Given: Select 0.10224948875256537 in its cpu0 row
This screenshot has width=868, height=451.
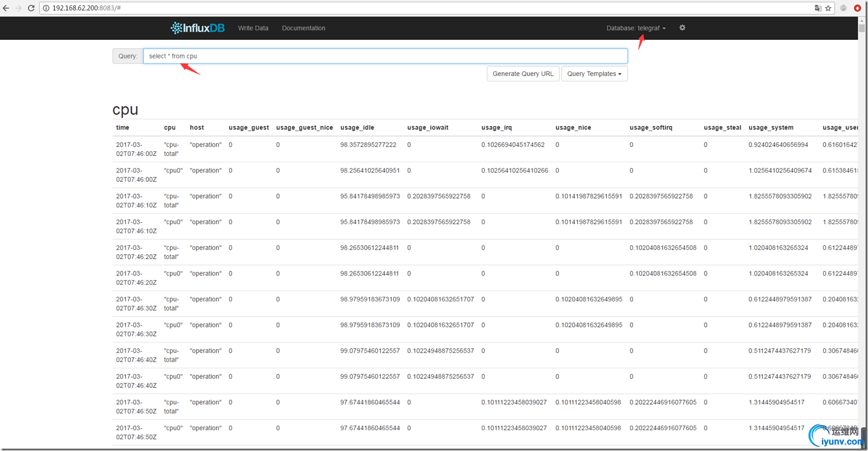Looking at the screenshot, I should 440,377.
